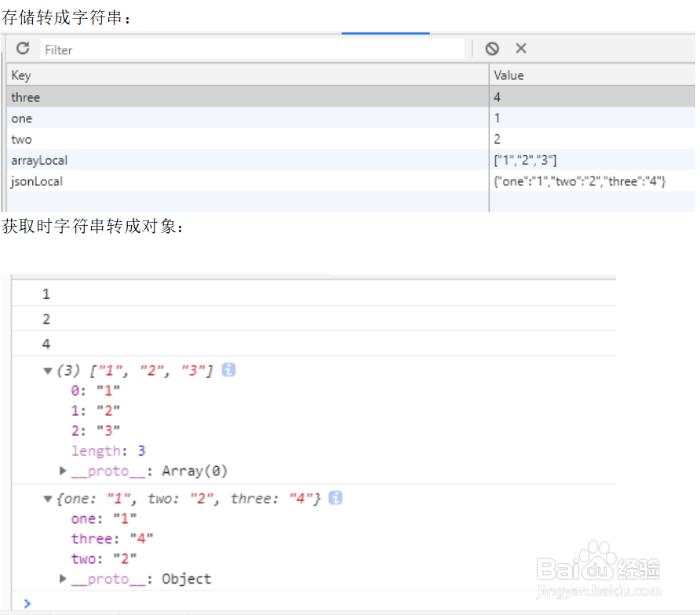Click object property two: "2"
This screenshot has width=700, height=615.
coord(104,559)
